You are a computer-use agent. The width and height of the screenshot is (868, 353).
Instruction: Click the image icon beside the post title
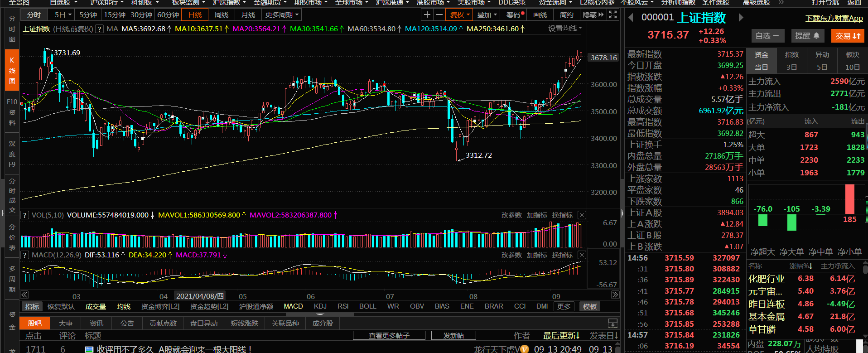tap(89, 349)
